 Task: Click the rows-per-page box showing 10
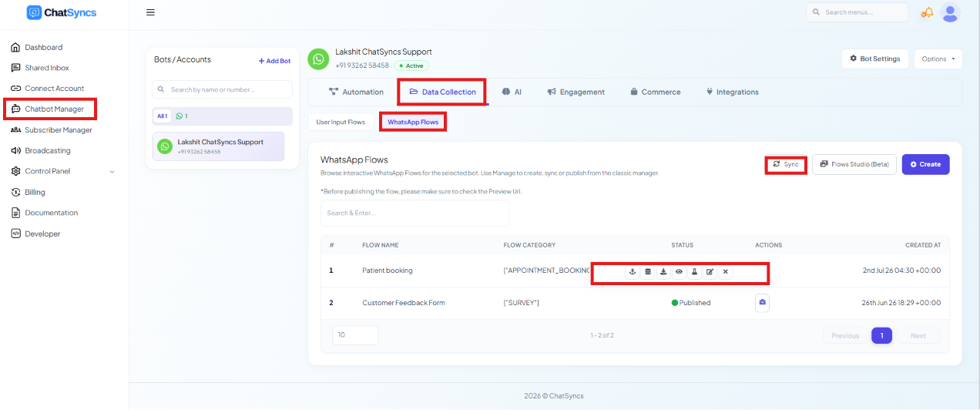click(355, 335)
